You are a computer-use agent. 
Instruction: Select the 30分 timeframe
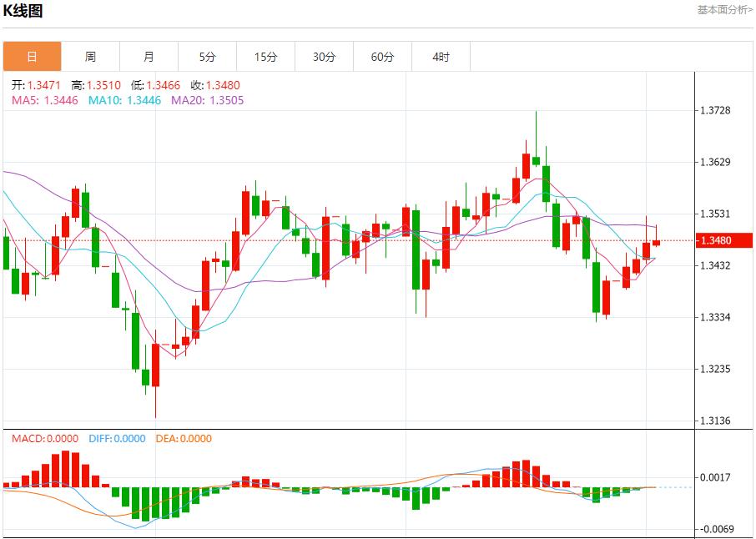coord(324,57)
